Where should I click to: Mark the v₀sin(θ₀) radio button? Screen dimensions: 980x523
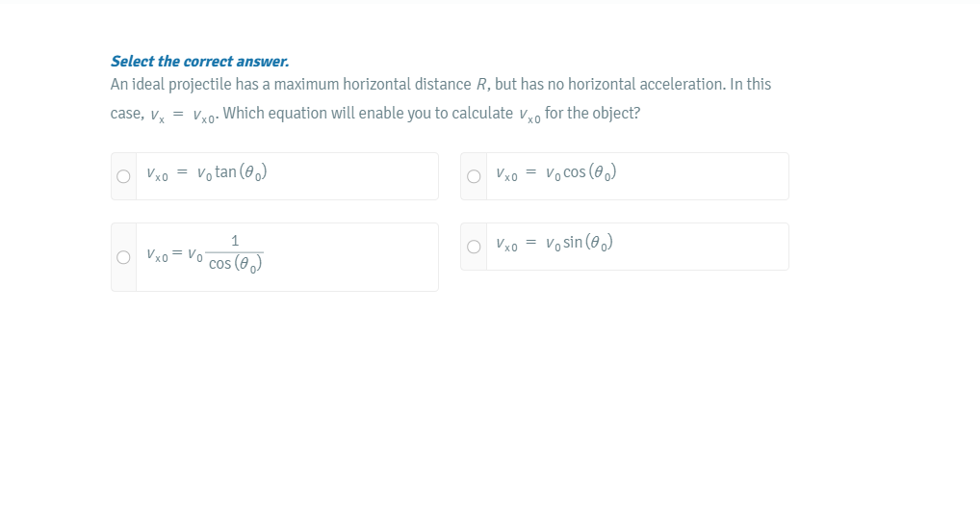click(473, 247)
